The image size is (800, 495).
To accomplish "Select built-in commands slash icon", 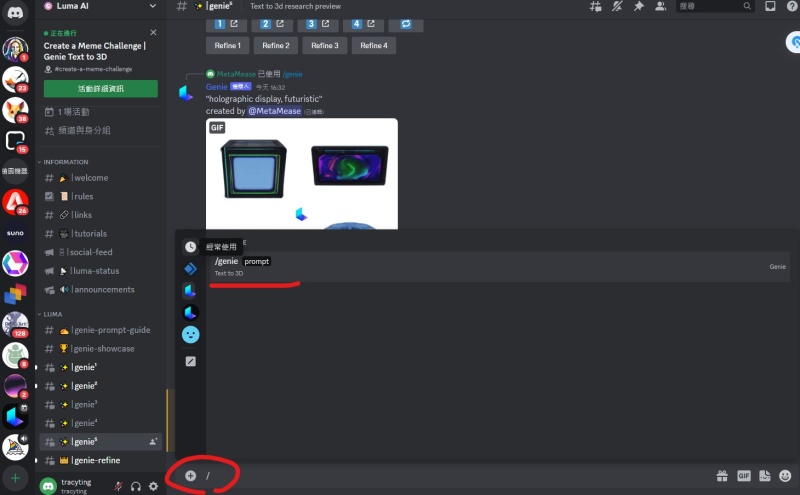I will (x=190, y=361).
